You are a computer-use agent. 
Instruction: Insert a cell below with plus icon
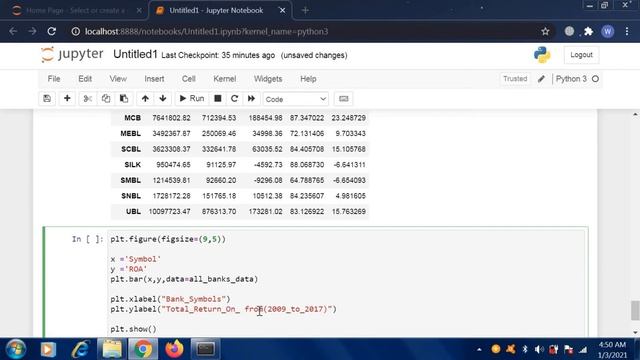click(x=67, y=99)
